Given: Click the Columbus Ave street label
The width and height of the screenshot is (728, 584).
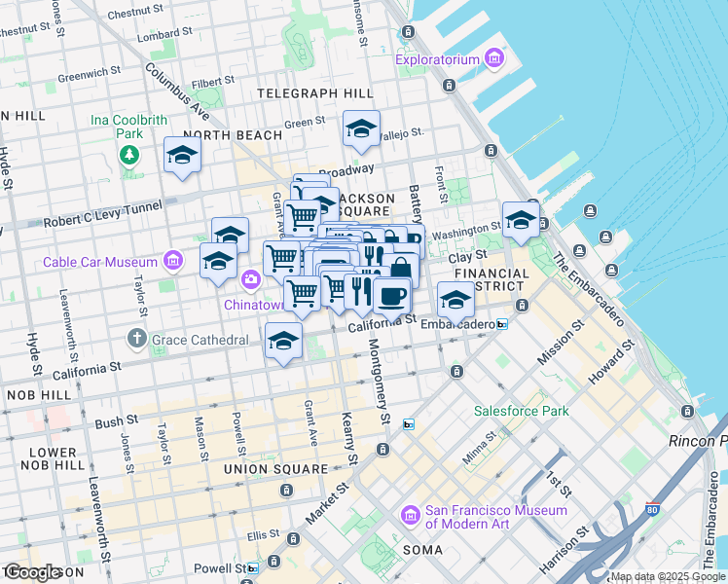Looking at the screenshot, I should pos(177,91).
